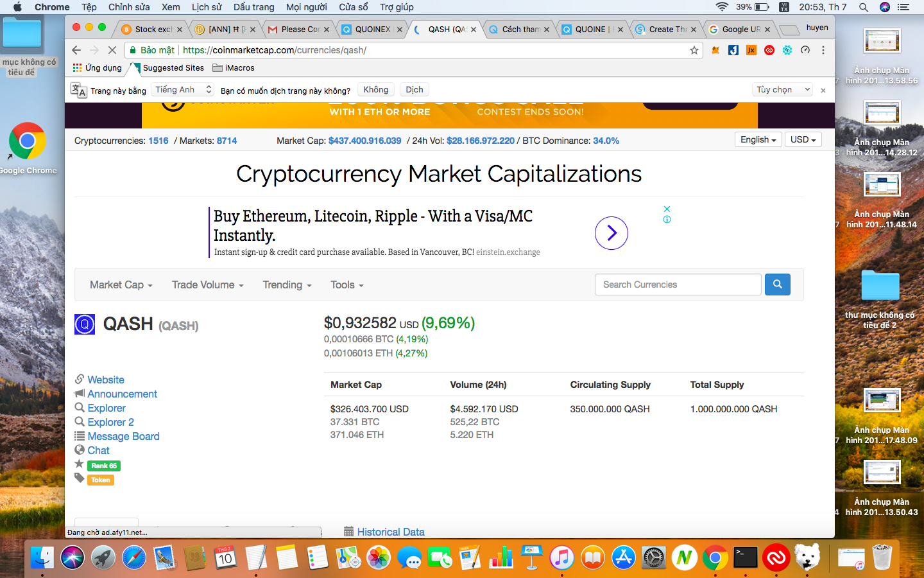Open the Dấu trang menu
The width and height of the screenshot is (924, 578).
tap(253, 7)
